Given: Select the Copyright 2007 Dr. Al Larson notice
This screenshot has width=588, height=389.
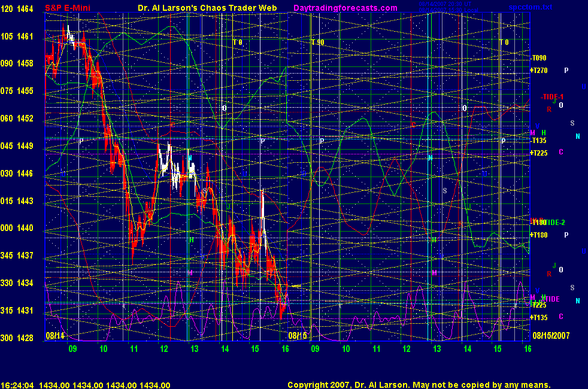Looking at the screenshot, I should [419, 385].
